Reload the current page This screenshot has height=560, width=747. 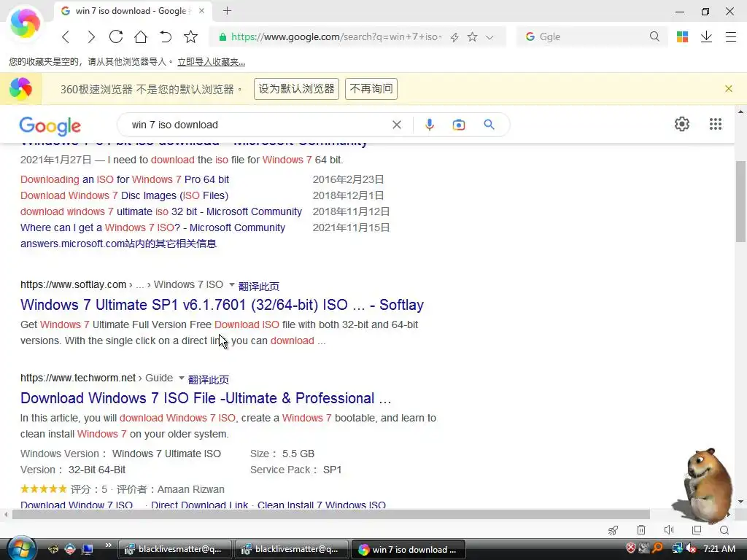tap(116, 36)
